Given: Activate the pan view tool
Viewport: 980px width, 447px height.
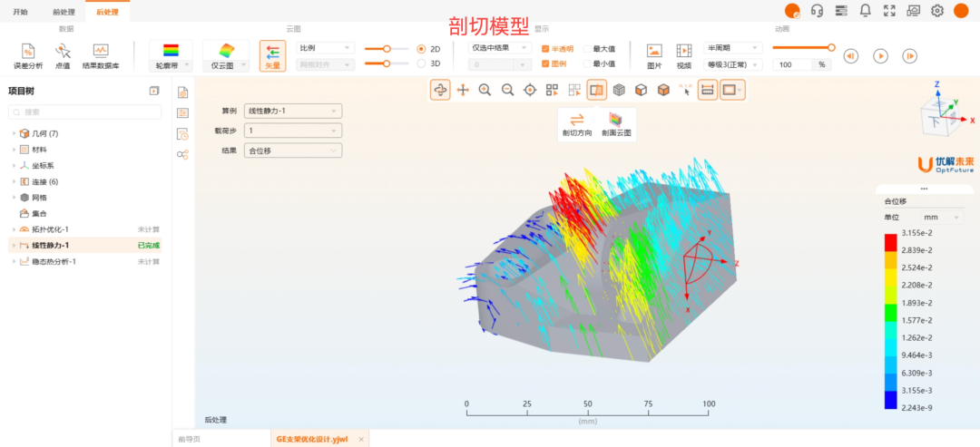Looking at the screenshot, I should [463, 90].
